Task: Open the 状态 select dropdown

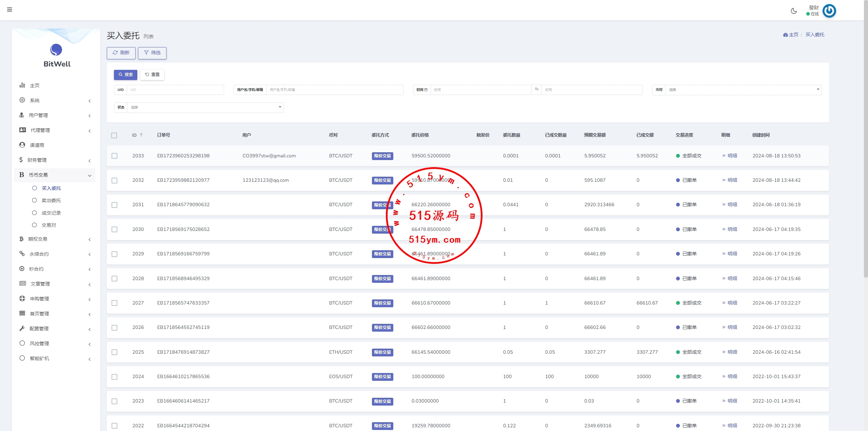Action: 205,107
